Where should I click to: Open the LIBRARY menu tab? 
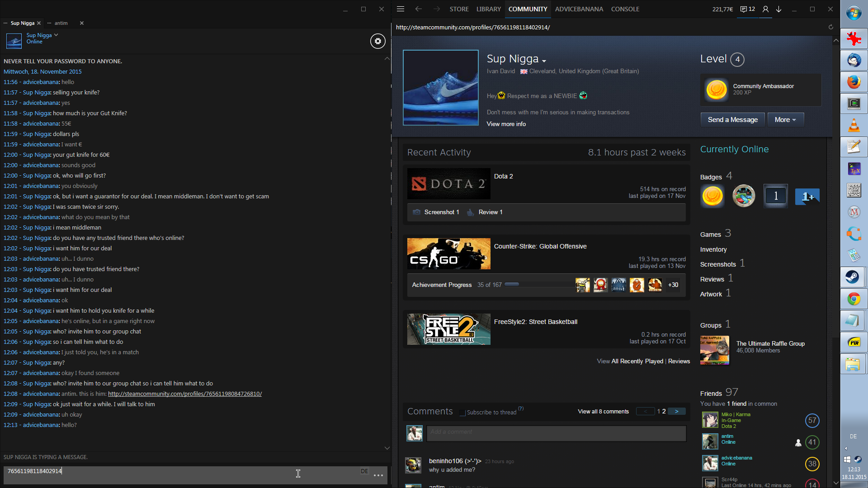488,9
